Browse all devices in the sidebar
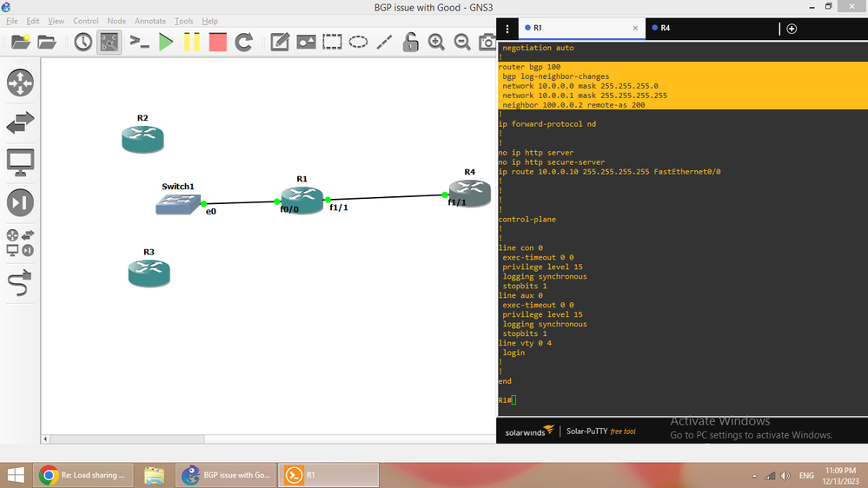 [x=21, y=243]
